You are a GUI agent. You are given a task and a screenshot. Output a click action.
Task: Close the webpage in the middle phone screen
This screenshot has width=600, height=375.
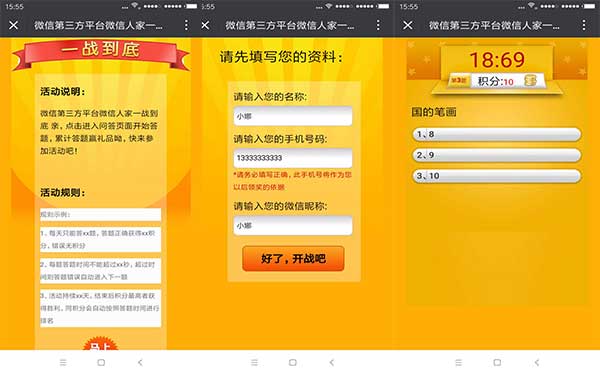(x=205, y=25)
